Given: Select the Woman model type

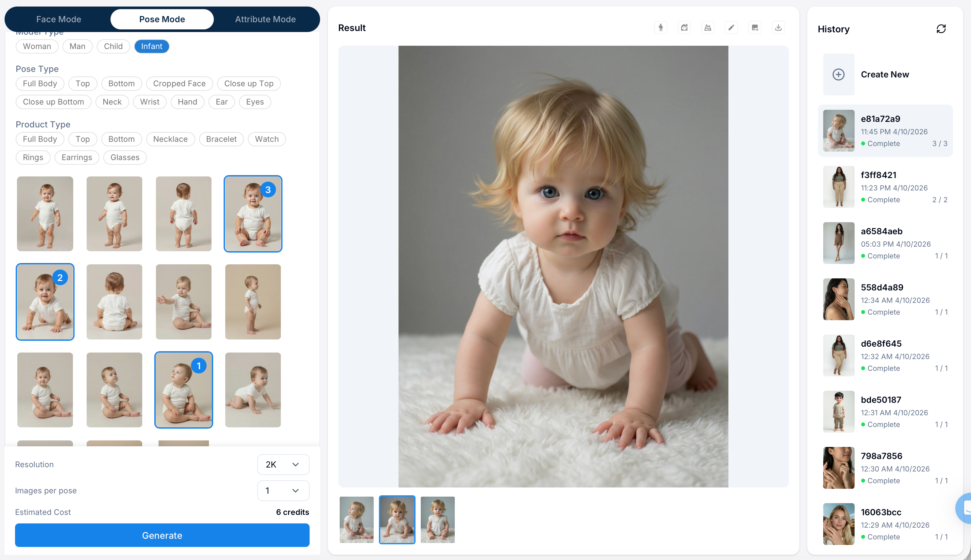Looking at the screenshot, I should click(37, 46).
